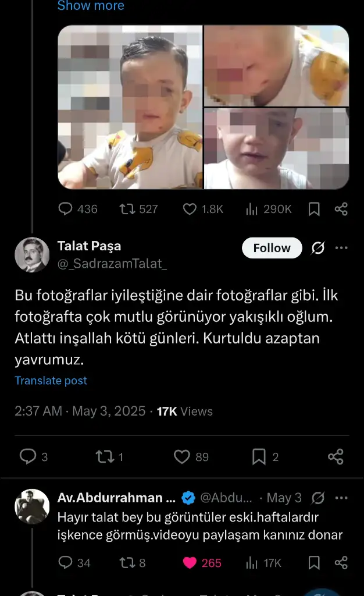
Task: Translate Talat Paşa's post
Action: 51,381
